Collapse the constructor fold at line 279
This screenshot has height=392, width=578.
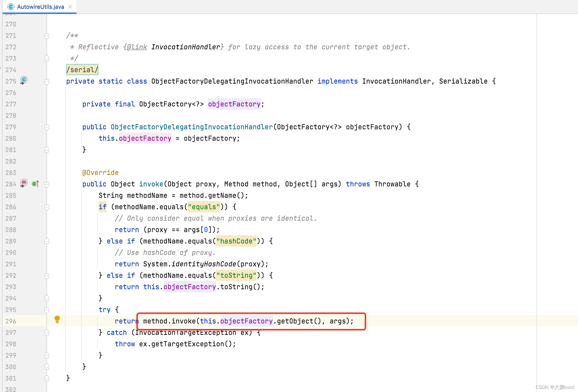[x=47, y=127]
